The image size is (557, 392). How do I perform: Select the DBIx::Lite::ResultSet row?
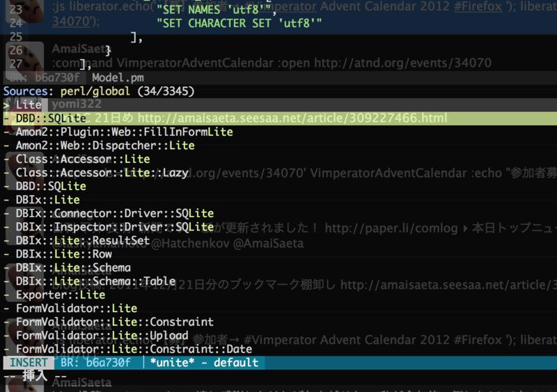click(83, 240)
